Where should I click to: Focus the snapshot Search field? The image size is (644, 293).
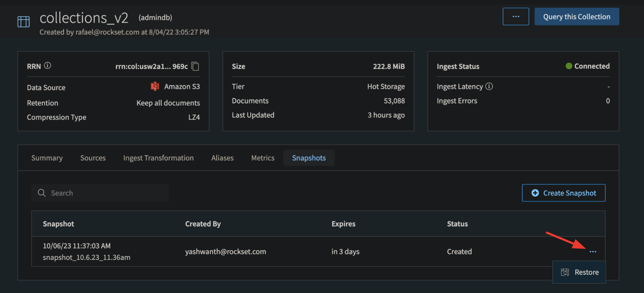100,193
